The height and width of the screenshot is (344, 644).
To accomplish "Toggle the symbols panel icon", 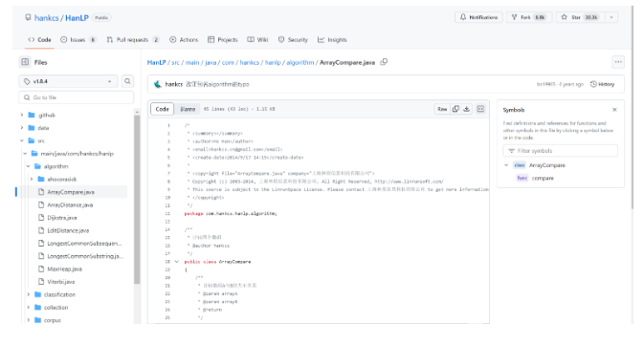I will coord(480,109).
